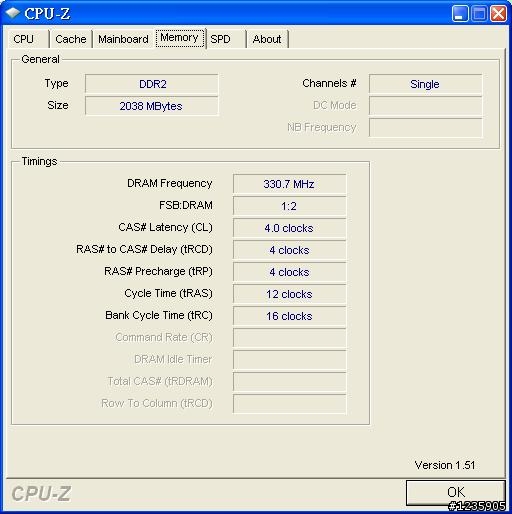Click the empty NB Frequency field
This screenshot has width=512, height=514.
point(425,128)
